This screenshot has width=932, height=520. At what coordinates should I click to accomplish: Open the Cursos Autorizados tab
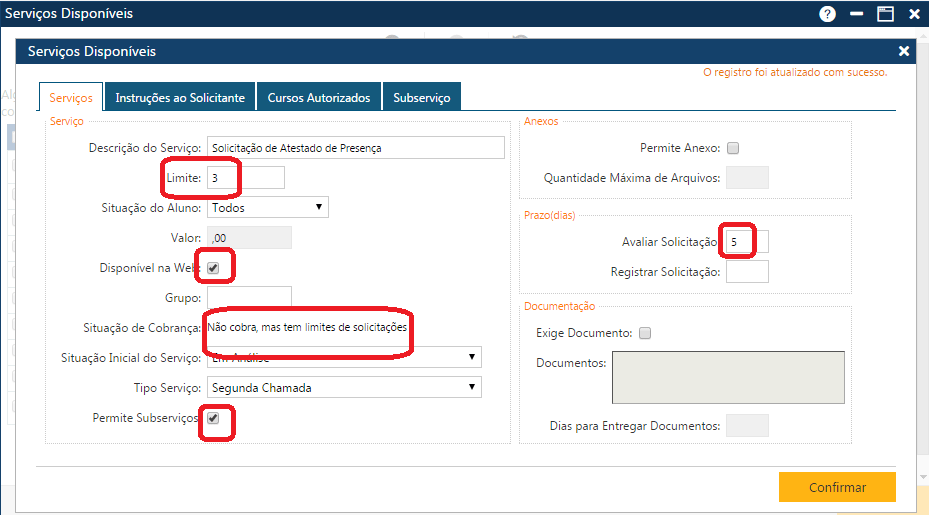[319, 98]
